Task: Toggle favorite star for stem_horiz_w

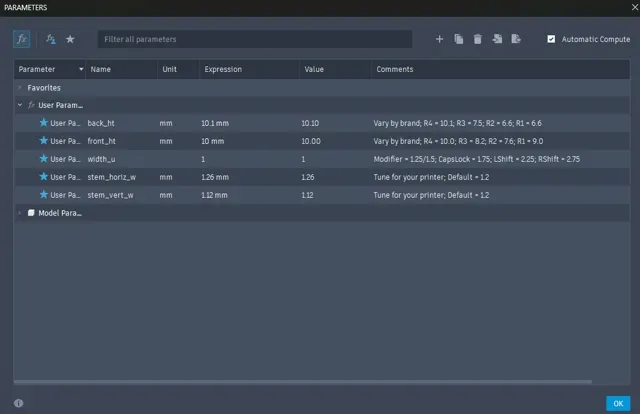Action: click(44, 176)
